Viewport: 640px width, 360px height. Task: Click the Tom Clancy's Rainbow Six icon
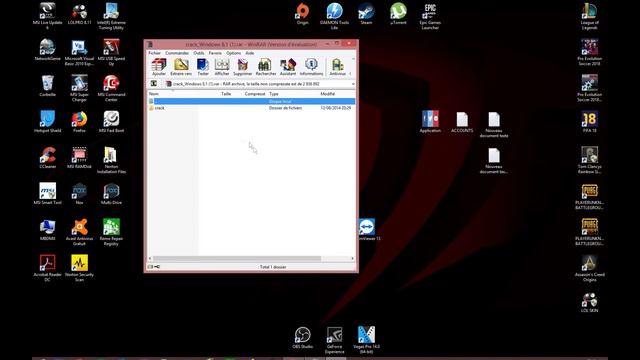[x=589, y=160]
